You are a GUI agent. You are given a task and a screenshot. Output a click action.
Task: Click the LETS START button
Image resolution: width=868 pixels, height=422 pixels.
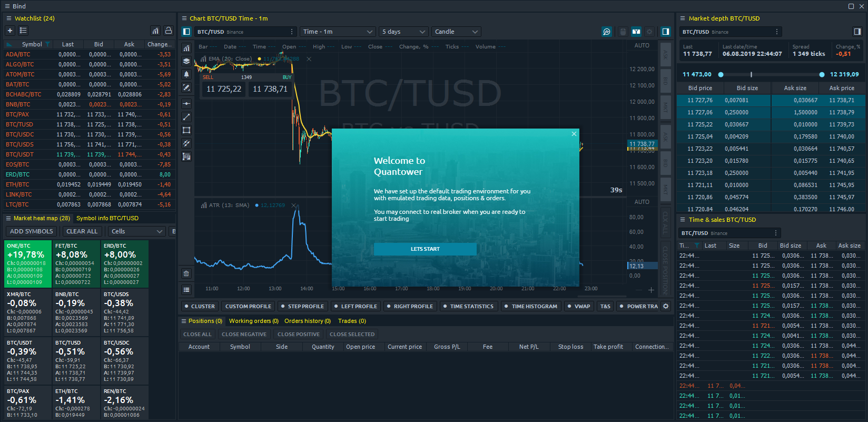[x=425, y=249]
